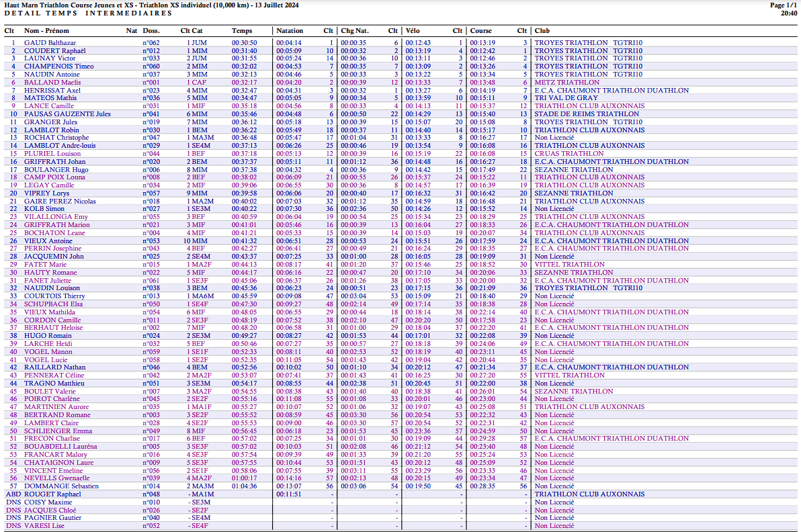Click the Haut Marn Triathlon event title
Image resolution: width=801 pixels, height=532 pixels.
[152, 5]
